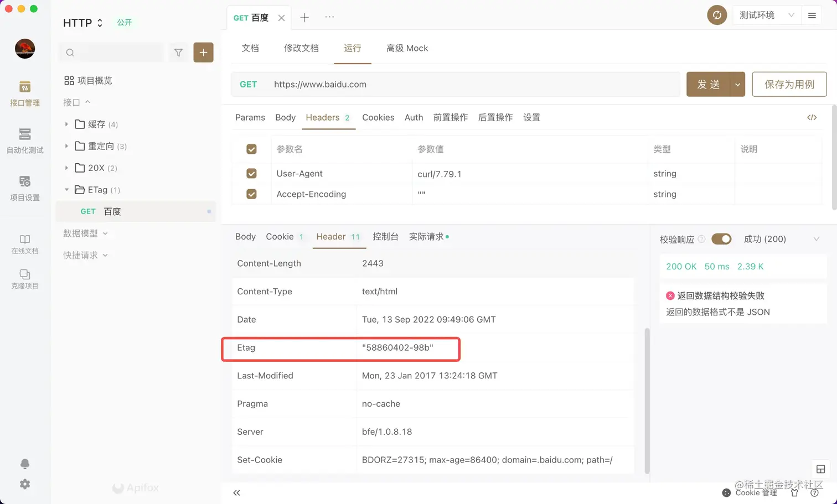Click the refresh sync icon at top right
Viewport: 837px width, 504px height.
(x=717, y=15)
